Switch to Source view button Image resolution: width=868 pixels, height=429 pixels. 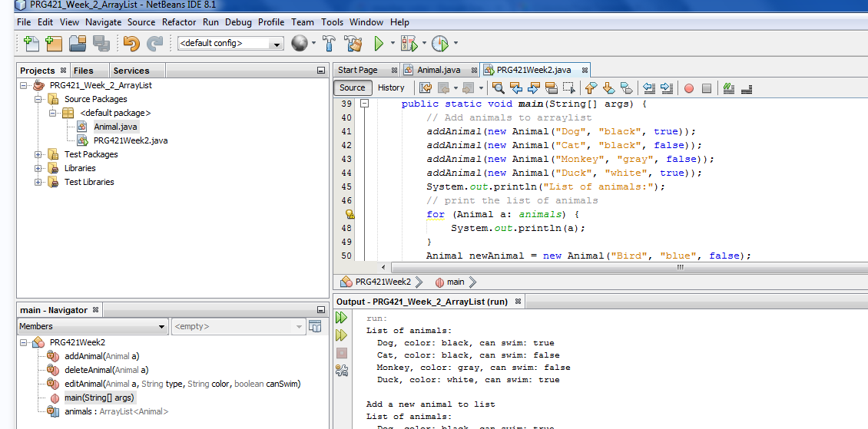(352, 88)
